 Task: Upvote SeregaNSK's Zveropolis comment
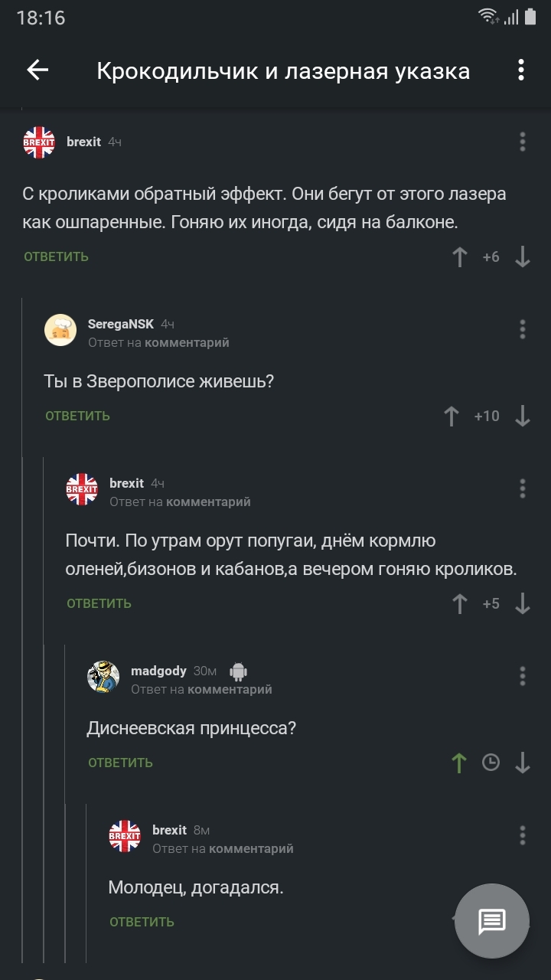point(452,416)
